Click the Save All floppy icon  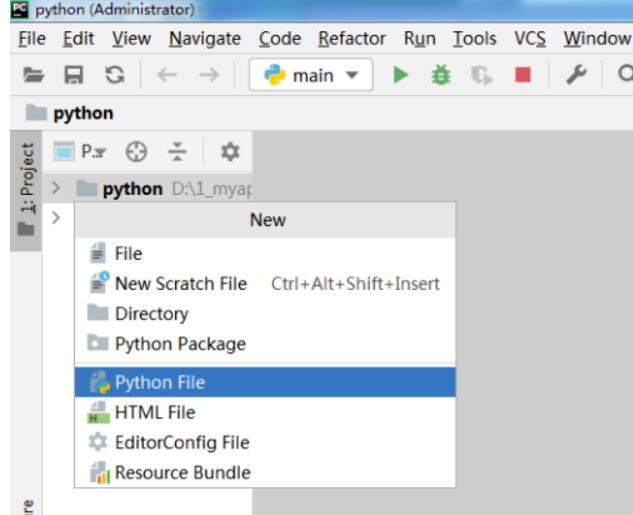74,75
